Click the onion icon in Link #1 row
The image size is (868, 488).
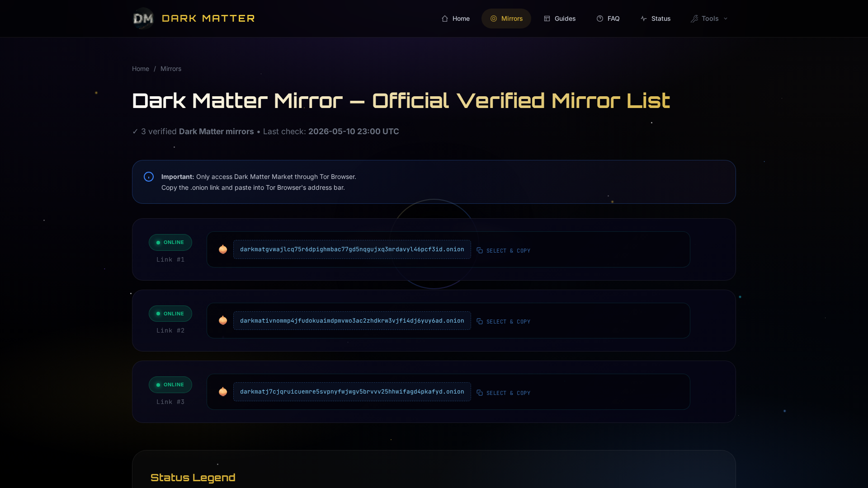[223, 249]
